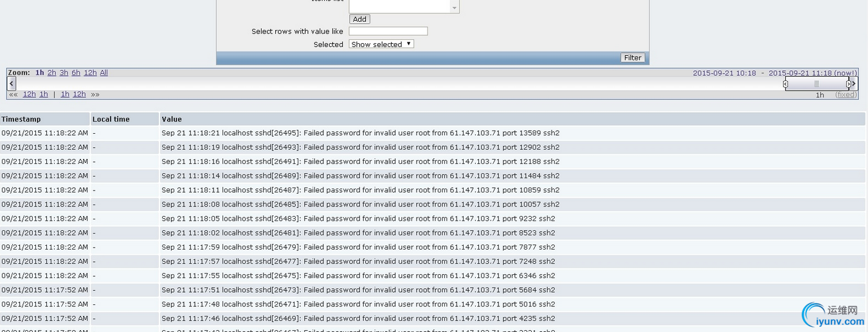Click the slider's left resize handle
The image size is (868, 332).
(x=786, y=84)
